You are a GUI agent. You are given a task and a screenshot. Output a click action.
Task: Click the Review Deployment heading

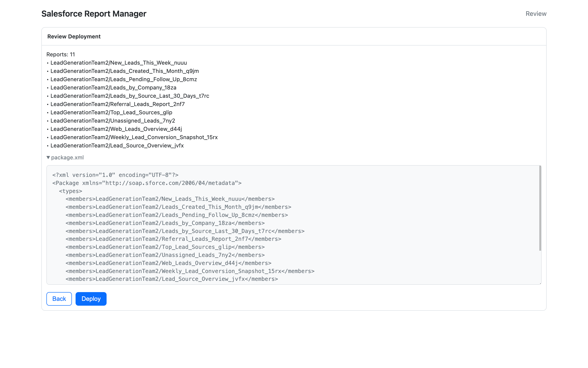[74, 37]
